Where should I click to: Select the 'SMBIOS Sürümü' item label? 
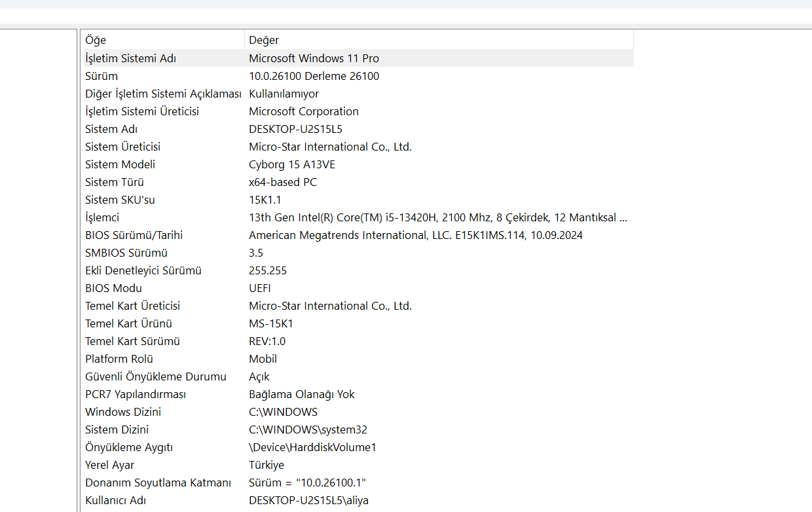coord(126,253)
